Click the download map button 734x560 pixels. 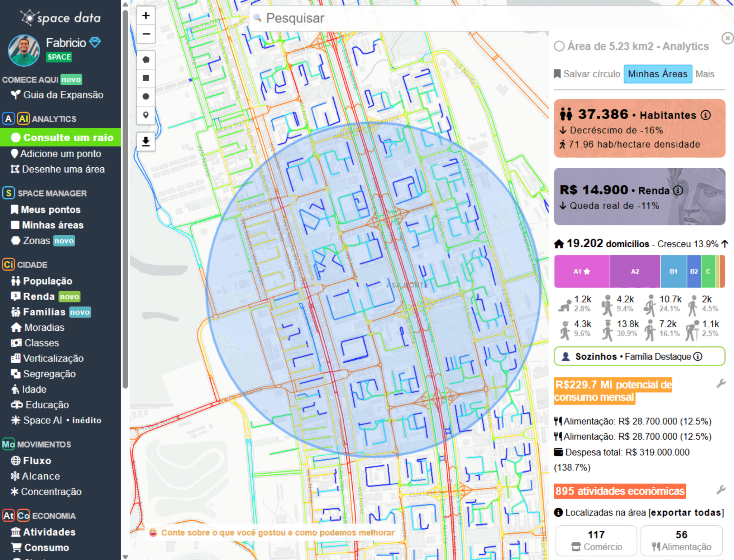click(x=146, y=142)
